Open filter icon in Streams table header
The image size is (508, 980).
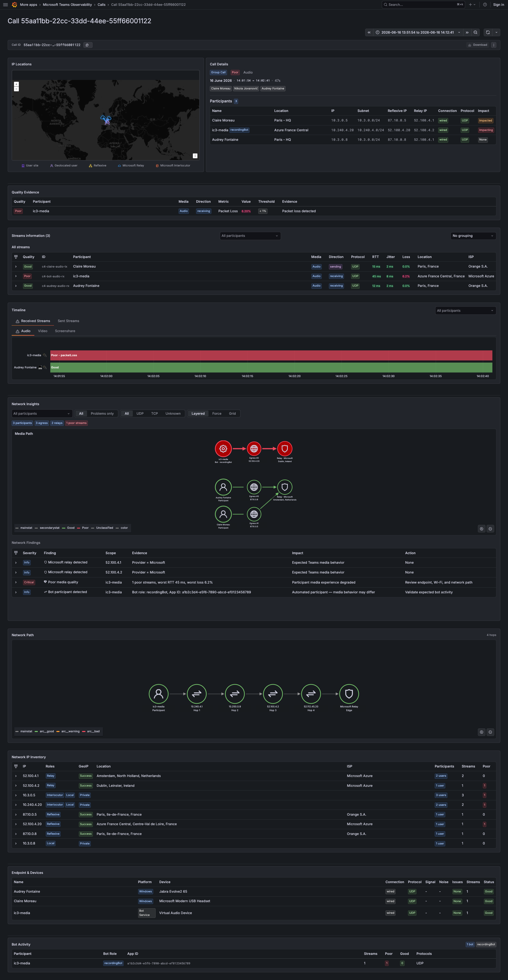point(16,257)
